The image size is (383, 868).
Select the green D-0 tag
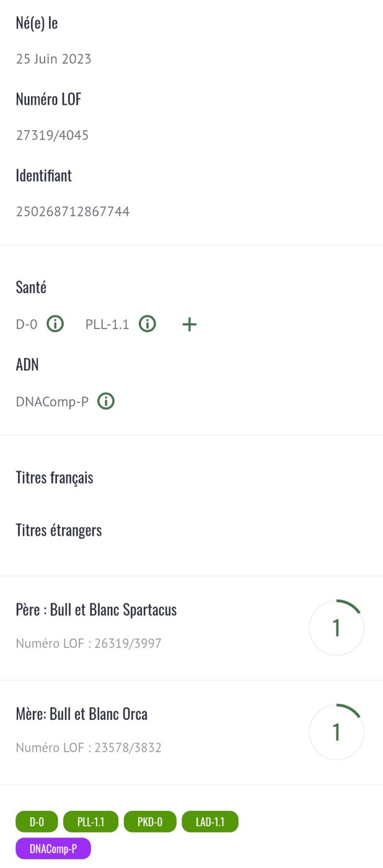pyautogui.click(x=37, y=822)
